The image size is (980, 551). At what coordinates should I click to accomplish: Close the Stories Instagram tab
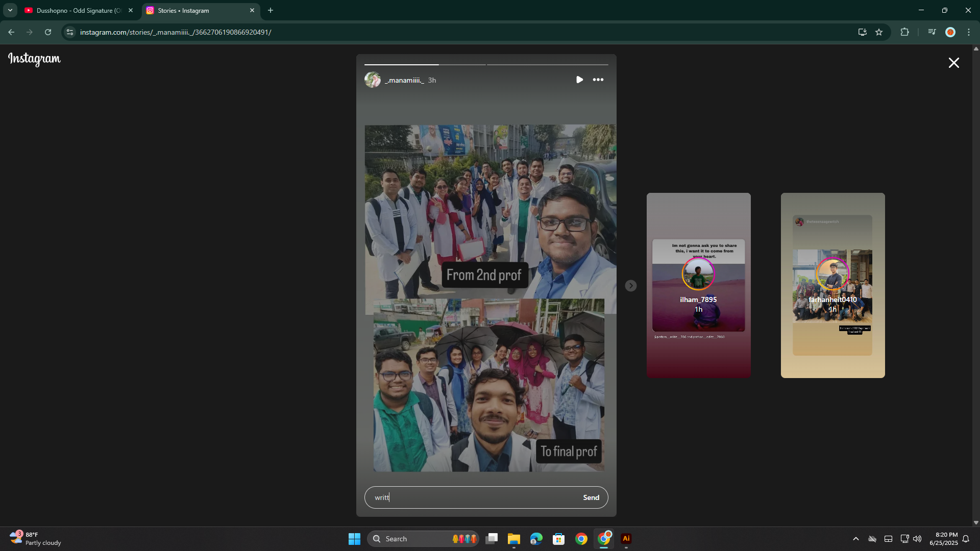pos(252,10)
